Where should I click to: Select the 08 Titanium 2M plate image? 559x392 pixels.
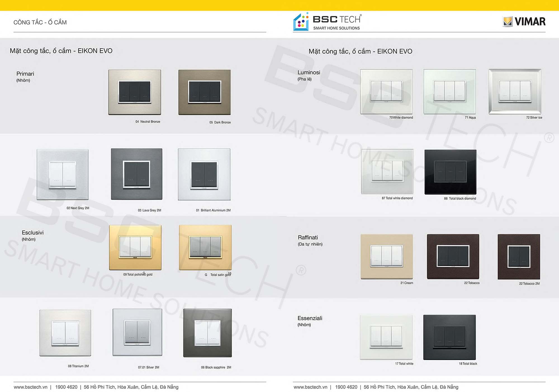pyautogui.click(x=65, y=333)
